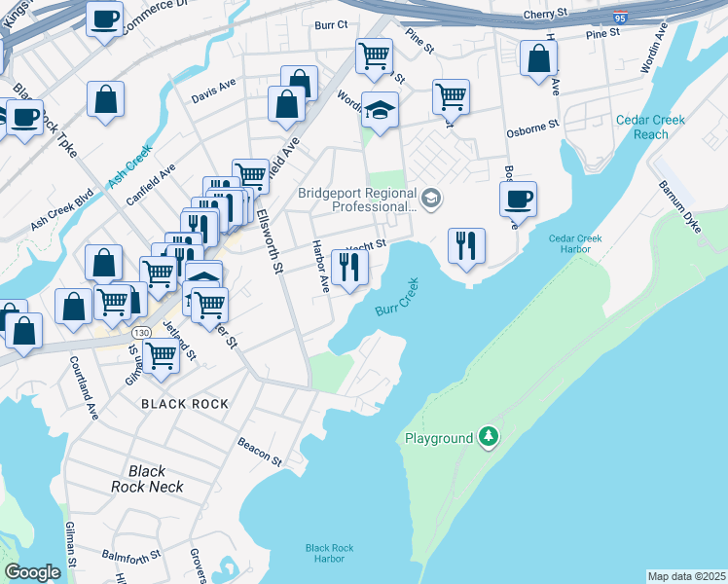The height and width of the screenshot is (584, 728).
Task: Click the Bridgeport Regional Professional text label
Action: [357, 200]
